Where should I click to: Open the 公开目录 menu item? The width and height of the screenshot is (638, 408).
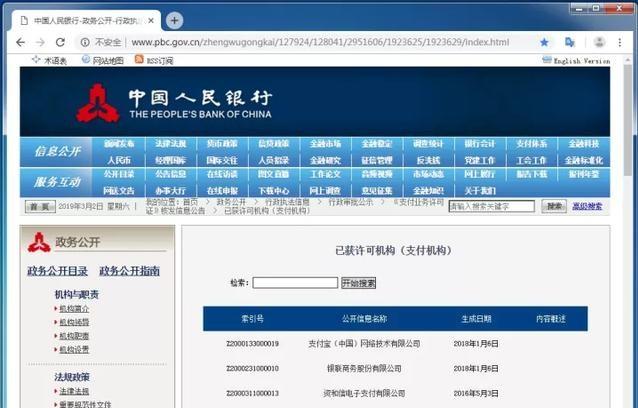(119, 174)
